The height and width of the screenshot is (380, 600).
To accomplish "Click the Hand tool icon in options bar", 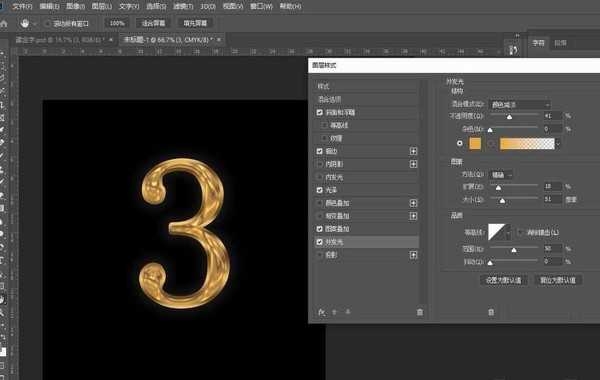I will coord(25,24).
